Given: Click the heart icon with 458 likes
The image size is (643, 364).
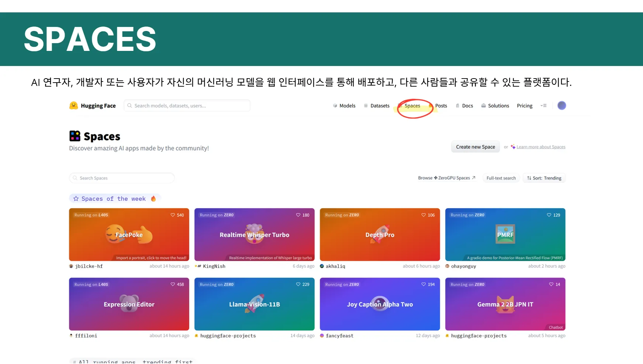Looking at the screenshot, I should click(x=173, y=284).
